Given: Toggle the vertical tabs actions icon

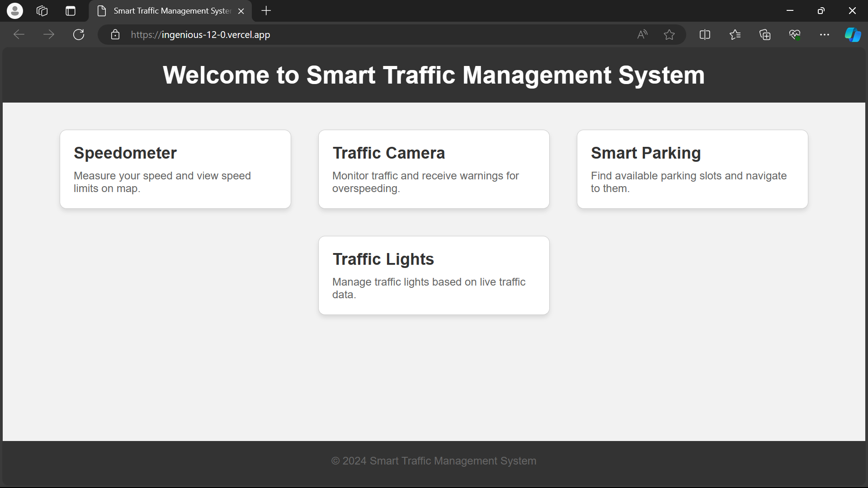Looking at the screenshot, I should pyautogui.click(x=71, y=11).
